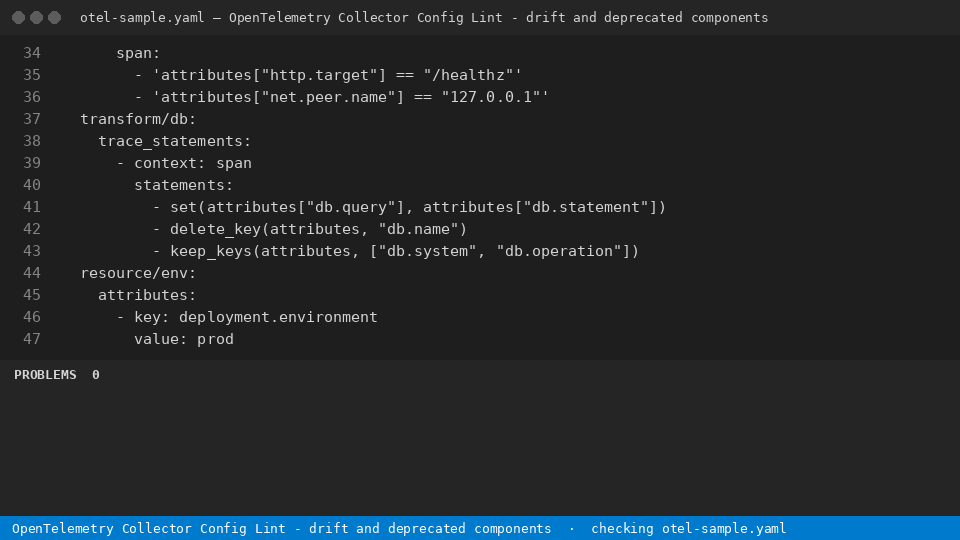Click 'checking otel-sample.yaml' status bar entry

(688, 528)
